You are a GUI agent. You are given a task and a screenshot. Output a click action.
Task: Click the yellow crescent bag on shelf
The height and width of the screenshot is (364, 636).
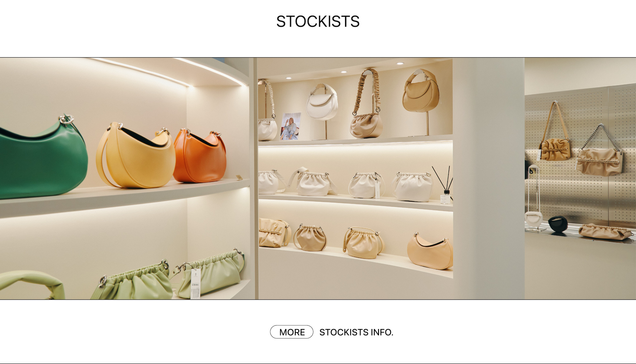[136, 156]
